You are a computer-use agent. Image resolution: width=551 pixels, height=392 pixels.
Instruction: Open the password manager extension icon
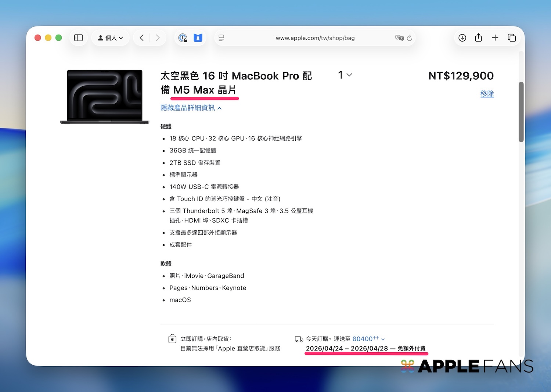pos(183,38)
